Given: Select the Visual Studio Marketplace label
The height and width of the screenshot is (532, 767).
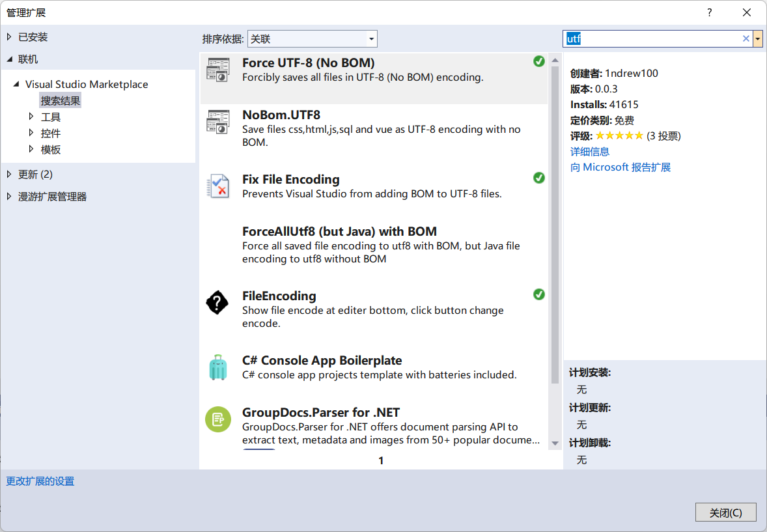Looking at the screenshot, I should 87,84.
